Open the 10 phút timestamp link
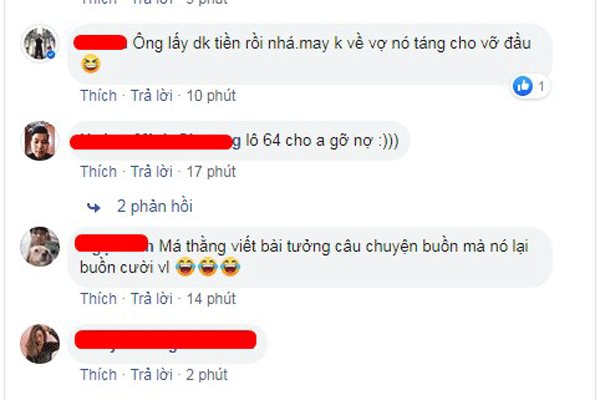The image size is (600, 400). [211, 96]
